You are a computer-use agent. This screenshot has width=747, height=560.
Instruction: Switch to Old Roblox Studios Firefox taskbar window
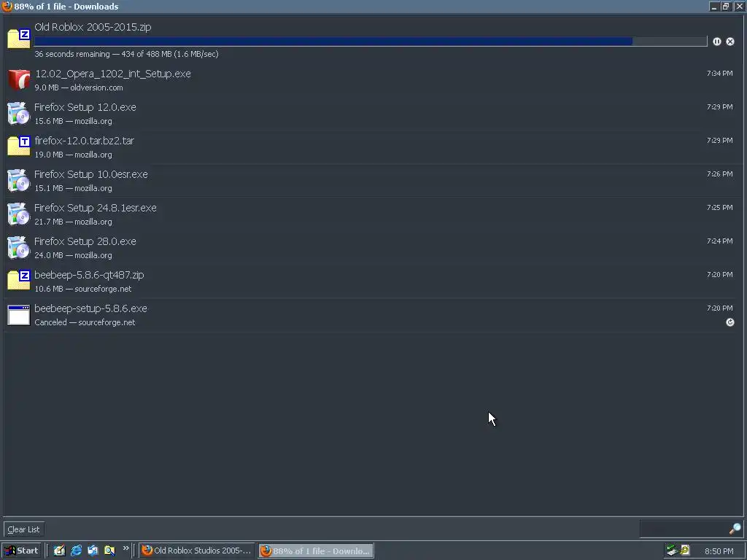pyautogui.click(x=197, y=551)
